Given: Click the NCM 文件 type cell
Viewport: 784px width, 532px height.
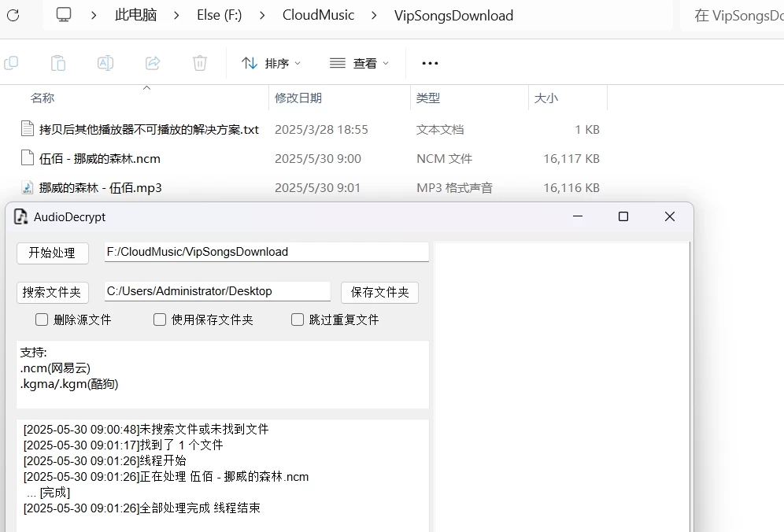Looking at the screenshot, I should tap(445, 158).
